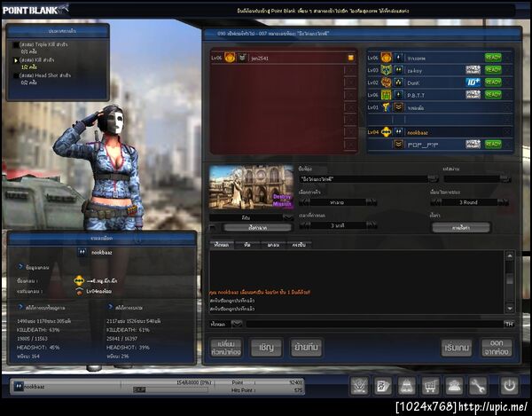Switch to the กระซิบ chat tab

pyautogui.click(x=299, y=245)
